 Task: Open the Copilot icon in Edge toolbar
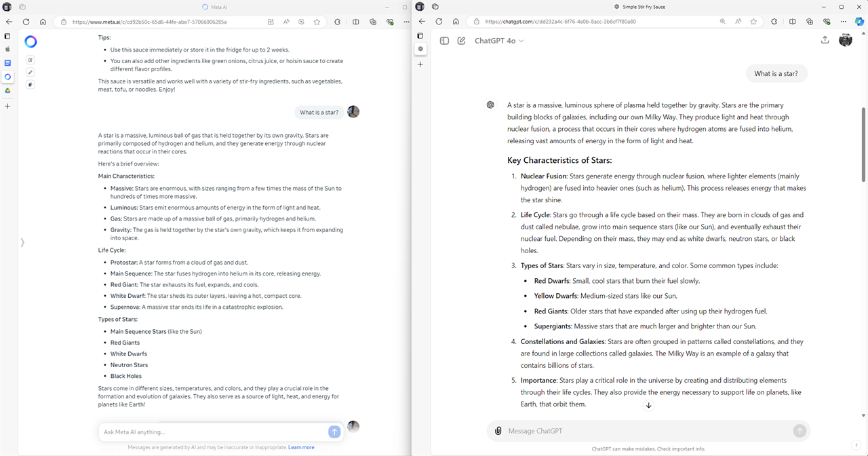pyautogui.click(x=859, y=22)
